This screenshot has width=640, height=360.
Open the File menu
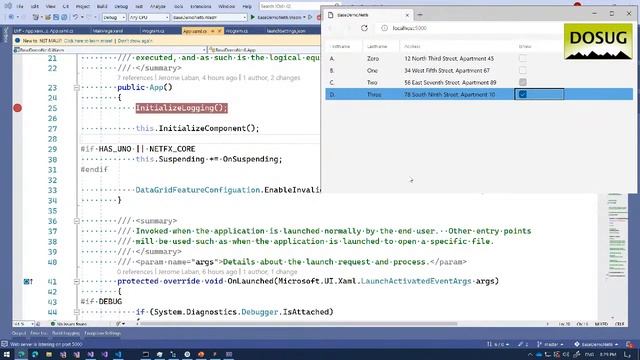tap(20, 6)
